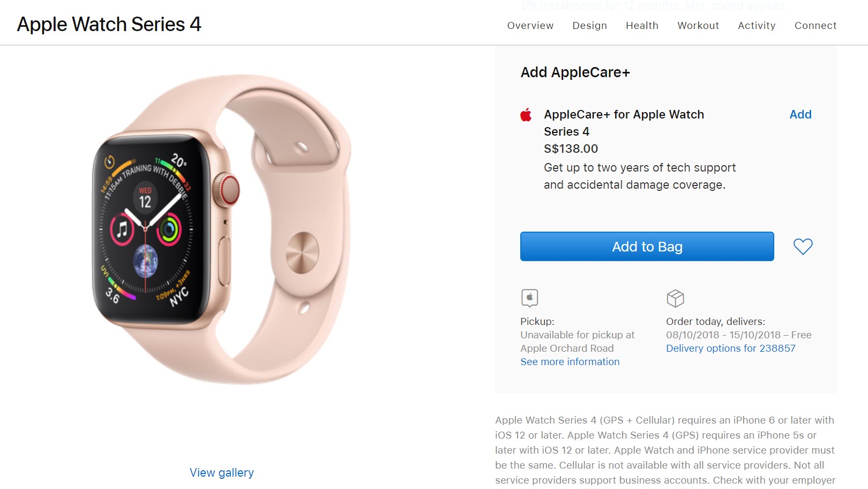The height and width of the screenshot is (489, 868).
Task: Click the Apple Watch Series 4 title
Action: click(109, 24)
